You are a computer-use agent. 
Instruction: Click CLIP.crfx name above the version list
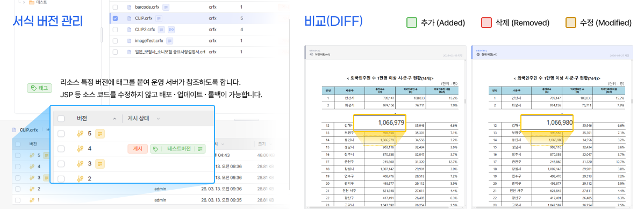click(28, 130)
